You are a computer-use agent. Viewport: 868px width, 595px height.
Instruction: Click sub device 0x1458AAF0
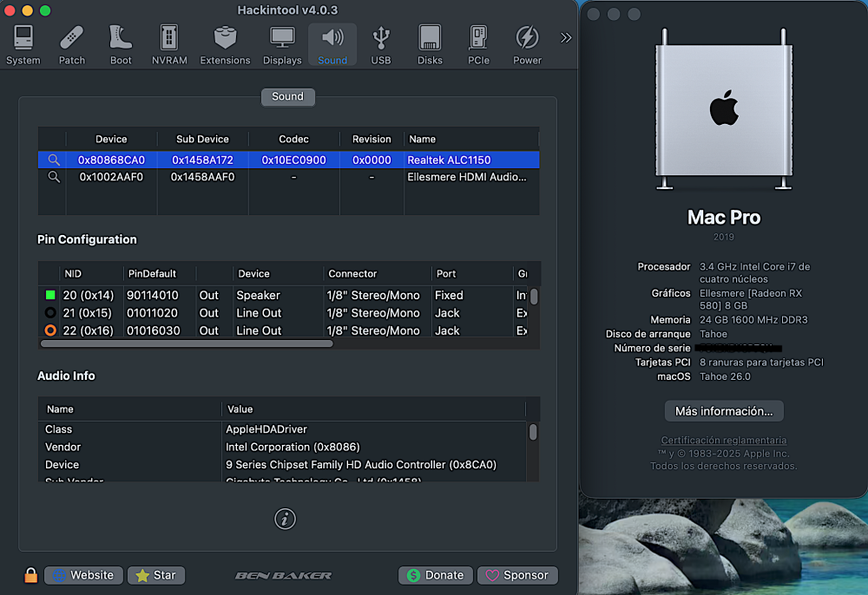(202, 177)
